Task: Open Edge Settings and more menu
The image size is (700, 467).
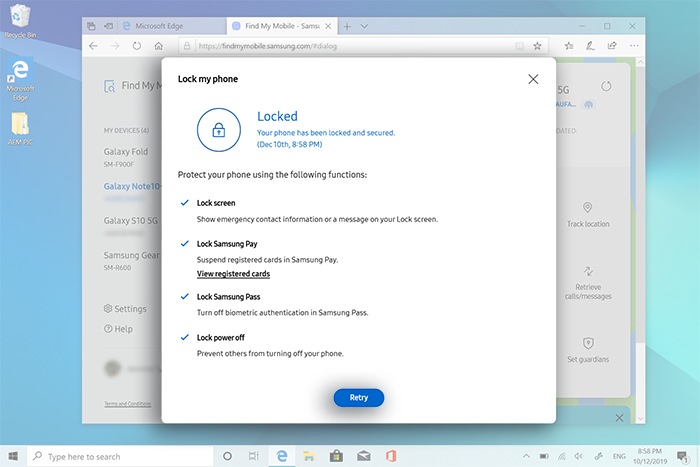Action: [x=634, y=46]
